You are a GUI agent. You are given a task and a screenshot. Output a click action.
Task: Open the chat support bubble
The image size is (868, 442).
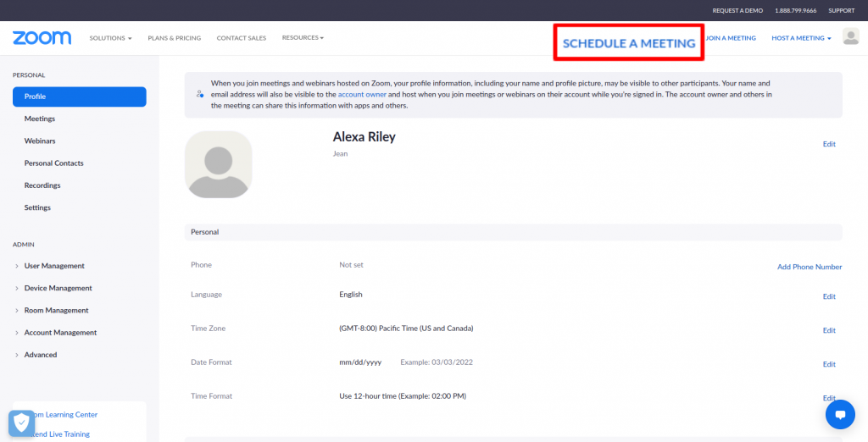click(x=840, y=415)
